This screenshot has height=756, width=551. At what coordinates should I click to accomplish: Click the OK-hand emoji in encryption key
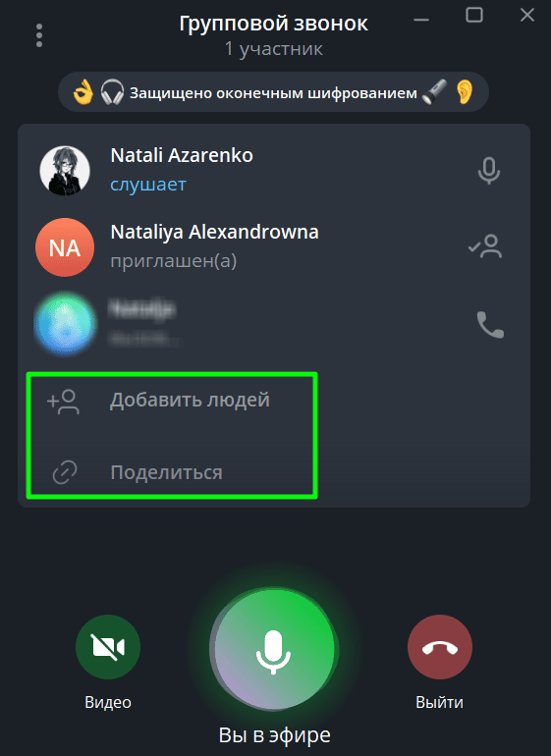click(x=83, y=92)
